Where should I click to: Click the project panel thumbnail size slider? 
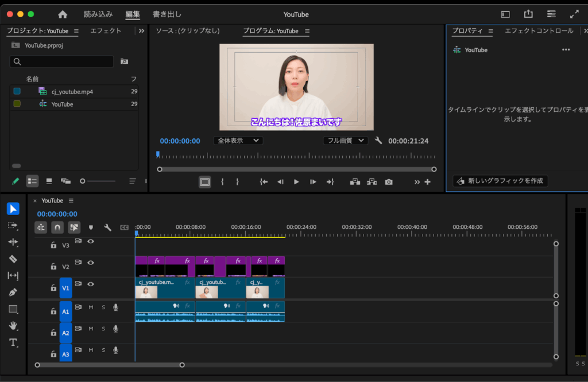83,181
